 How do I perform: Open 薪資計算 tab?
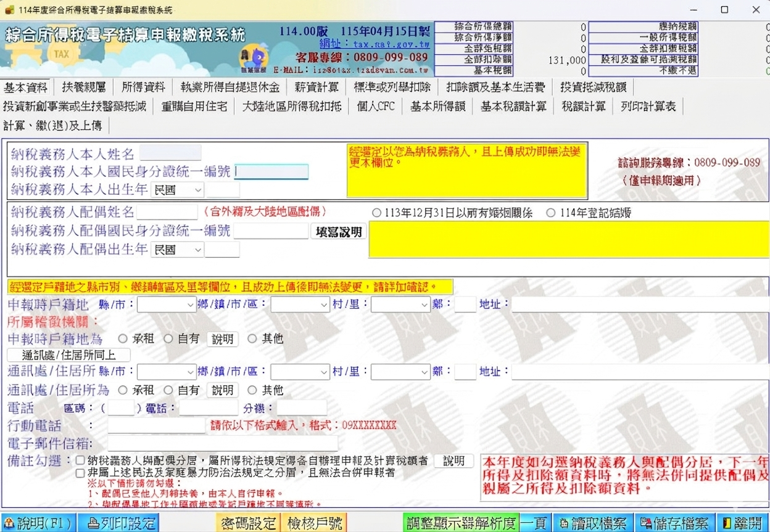(x=317, y=87)
